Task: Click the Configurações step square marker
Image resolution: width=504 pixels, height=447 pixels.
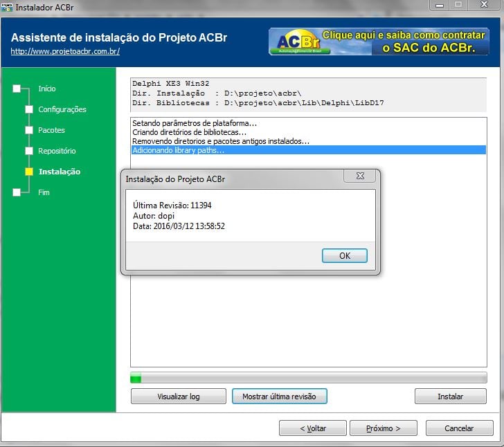Action: [29, 109]
